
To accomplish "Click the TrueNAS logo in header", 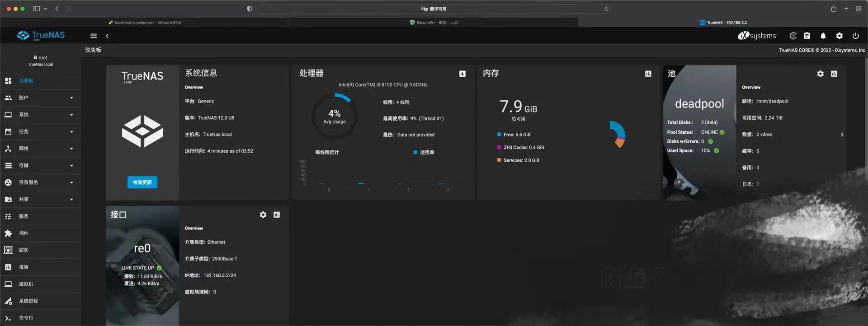I will point(41,36).
